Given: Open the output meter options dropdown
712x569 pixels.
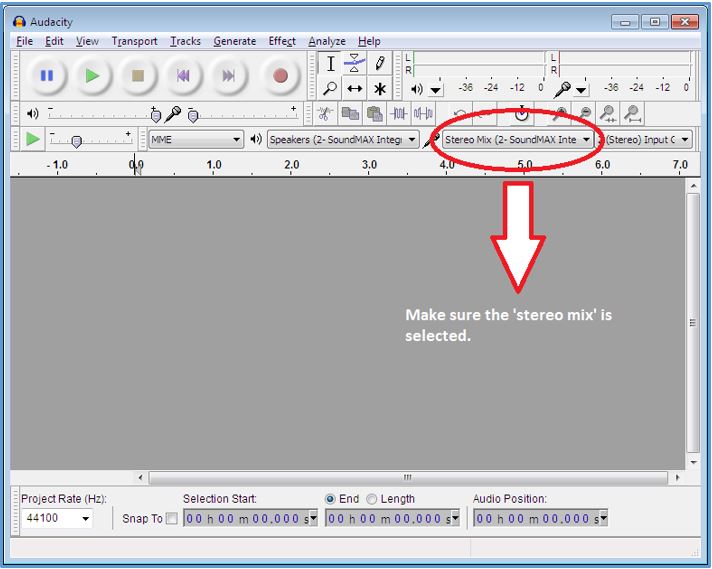Looking at the screenshot, I should click(435, 90).
